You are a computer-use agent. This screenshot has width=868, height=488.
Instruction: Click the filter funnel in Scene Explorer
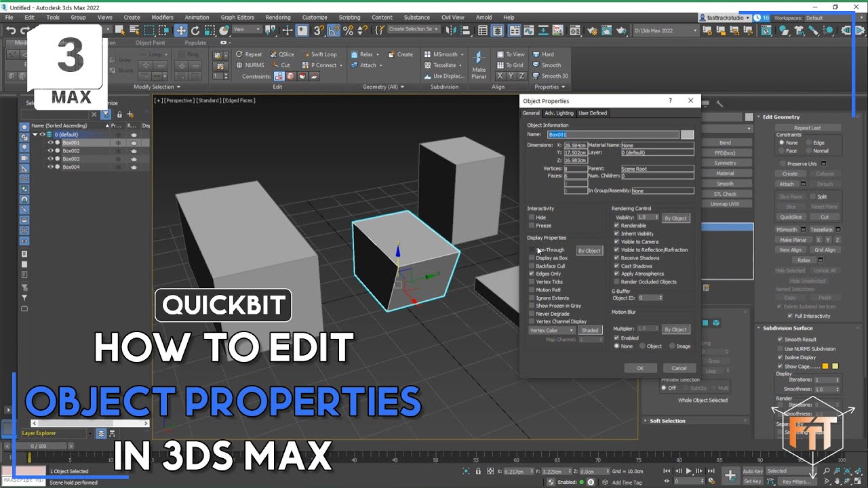106,115
